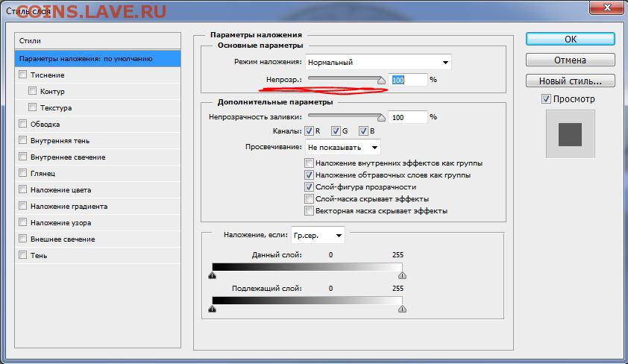Enable the Наложение цвета checkbox
The width and height of the screenshot is (628, 364).
tap(23, 189)
